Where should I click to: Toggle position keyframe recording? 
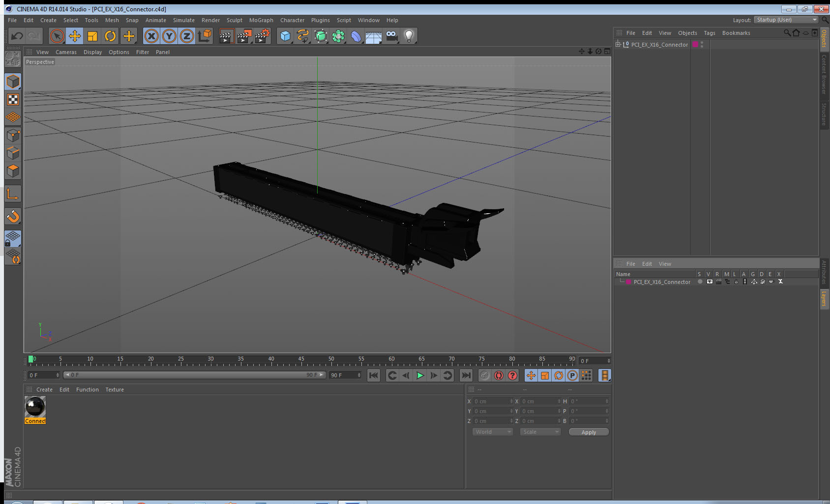[531, 375]
